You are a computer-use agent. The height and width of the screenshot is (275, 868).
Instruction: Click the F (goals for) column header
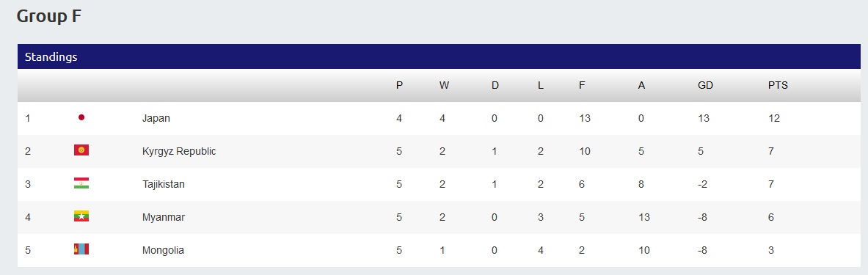(x=582, y=86)
